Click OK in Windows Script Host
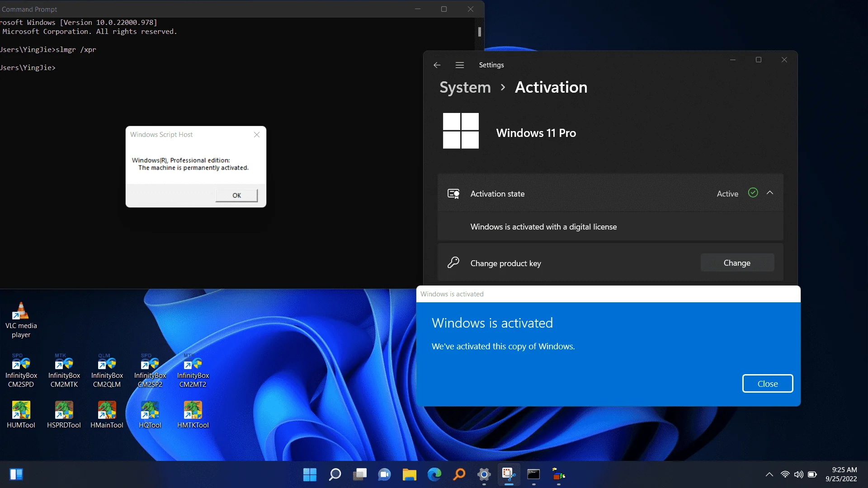 236,195
